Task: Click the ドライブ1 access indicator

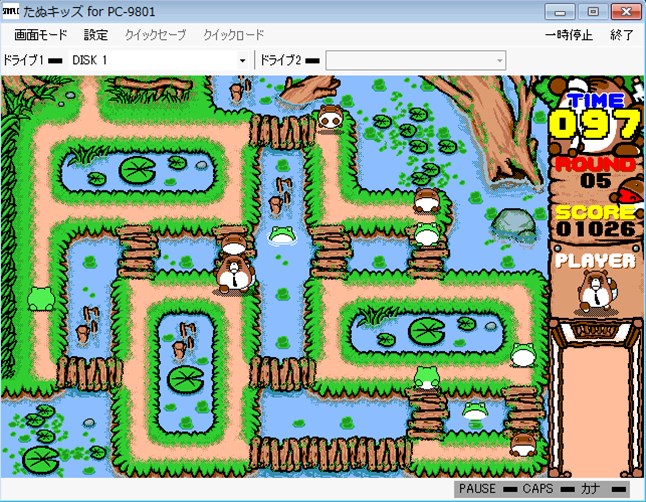Action: [x=55, y=61]
